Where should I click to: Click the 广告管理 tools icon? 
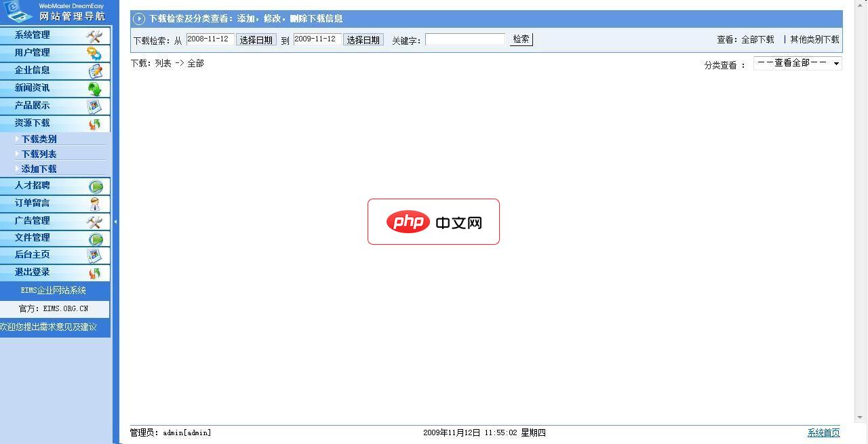coord(94,221)
